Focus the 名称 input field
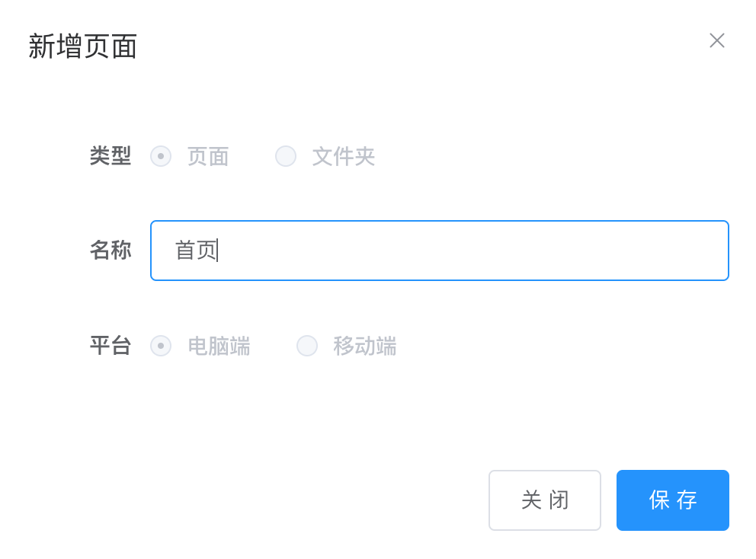Viewport: 756px width, 559px height. 439,250
